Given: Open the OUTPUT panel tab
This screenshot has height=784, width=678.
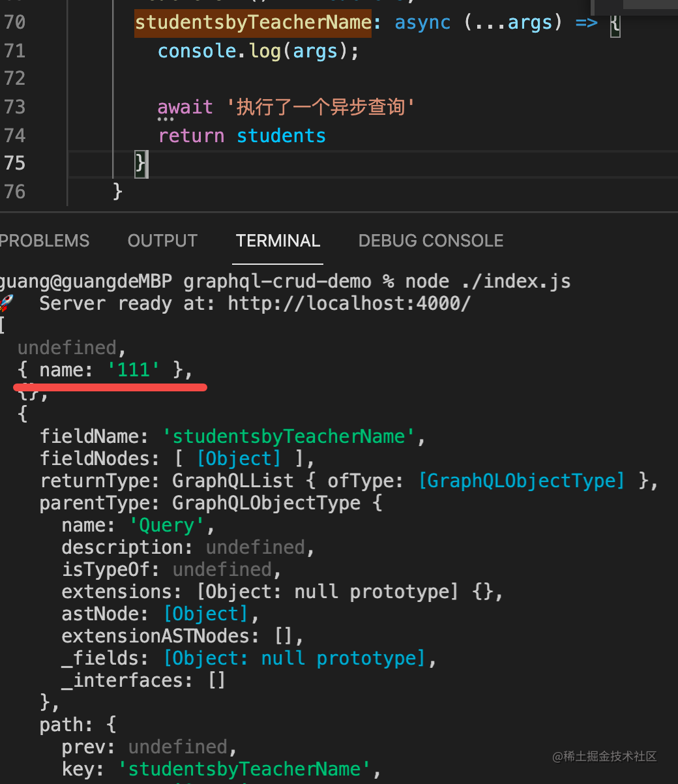Looking at the screenshot, I should pyautogui.click(x=162, y=241).
